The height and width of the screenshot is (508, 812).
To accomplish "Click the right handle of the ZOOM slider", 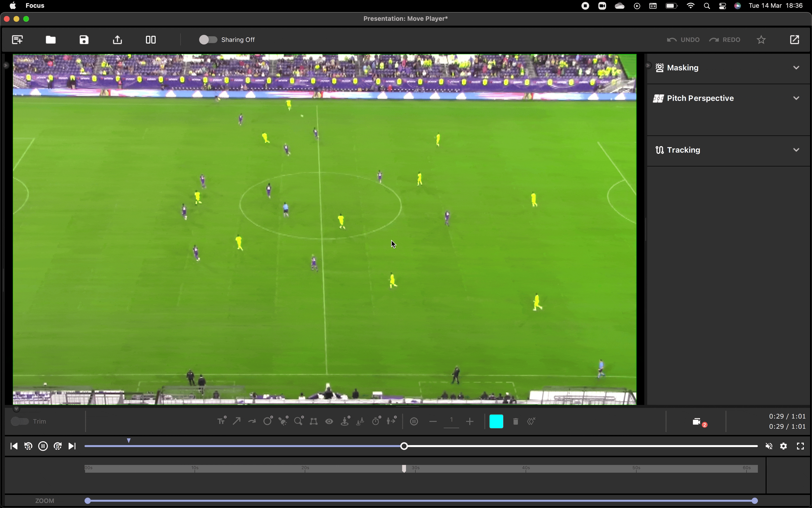I will 755,501.
